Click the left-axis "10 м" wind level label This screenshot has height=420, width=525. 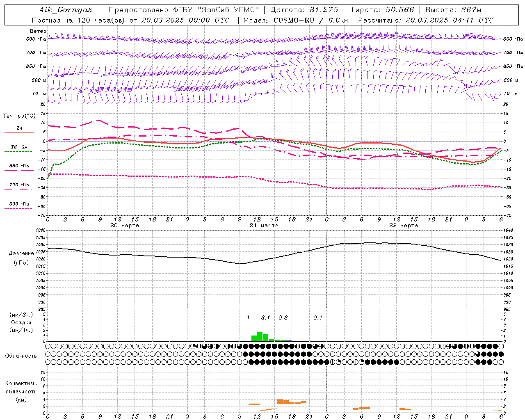pos(39,94)
